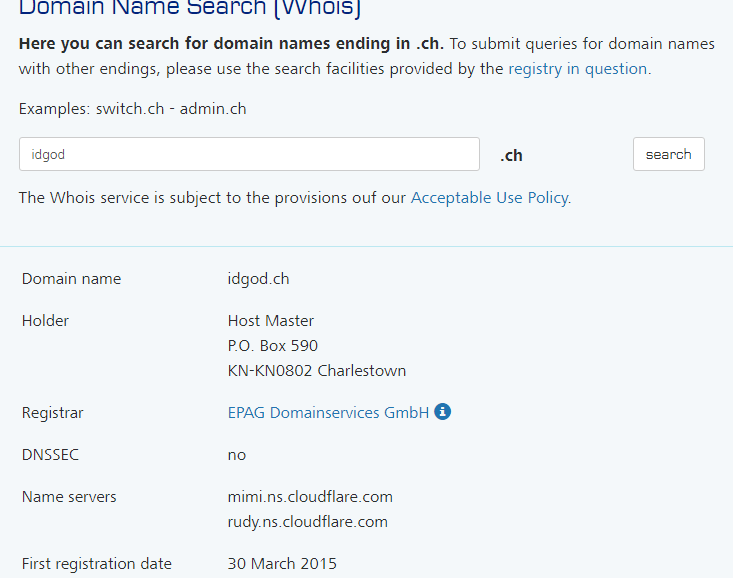This screenshot has height=578, width=733.
Task: Click the Domain Name Search (Whois) heading
Action: pos(190,8)
